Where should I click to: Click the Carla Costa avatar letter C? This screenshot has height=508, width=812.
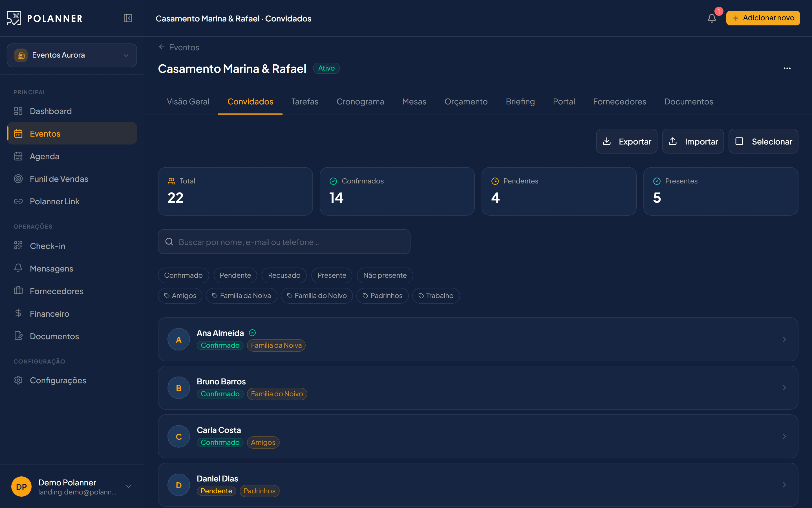pos(179,436)
